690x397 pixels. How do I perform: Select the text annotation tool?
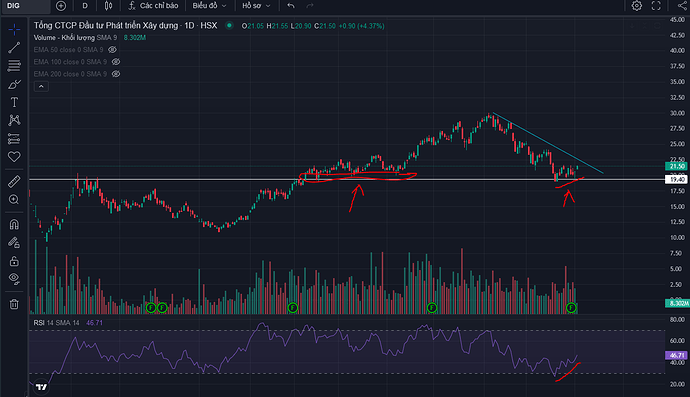pos(14,102)
